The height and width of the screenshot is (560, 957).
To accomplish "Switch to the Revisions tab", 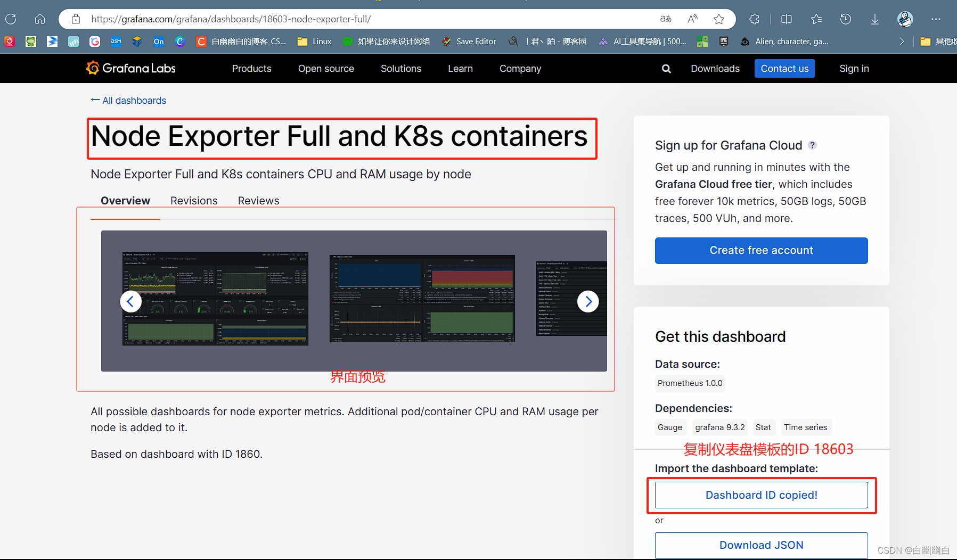I will (194, 201).
